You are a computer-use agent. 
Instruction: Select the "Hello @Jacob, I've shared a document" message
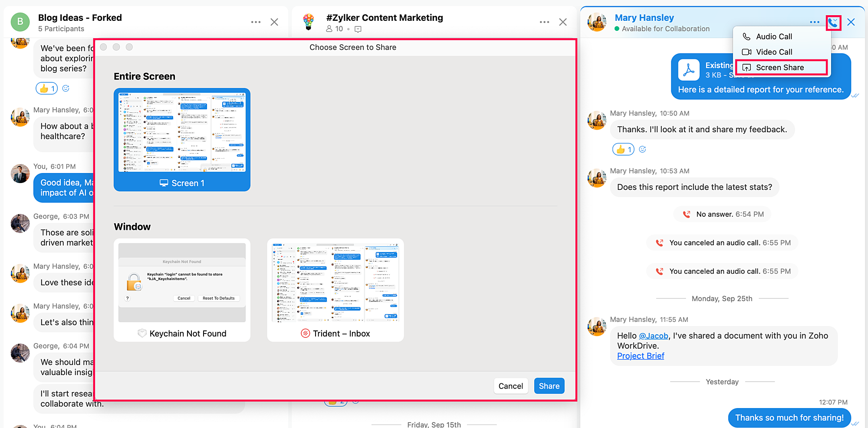pyautogui.click(x=723, y=346)
